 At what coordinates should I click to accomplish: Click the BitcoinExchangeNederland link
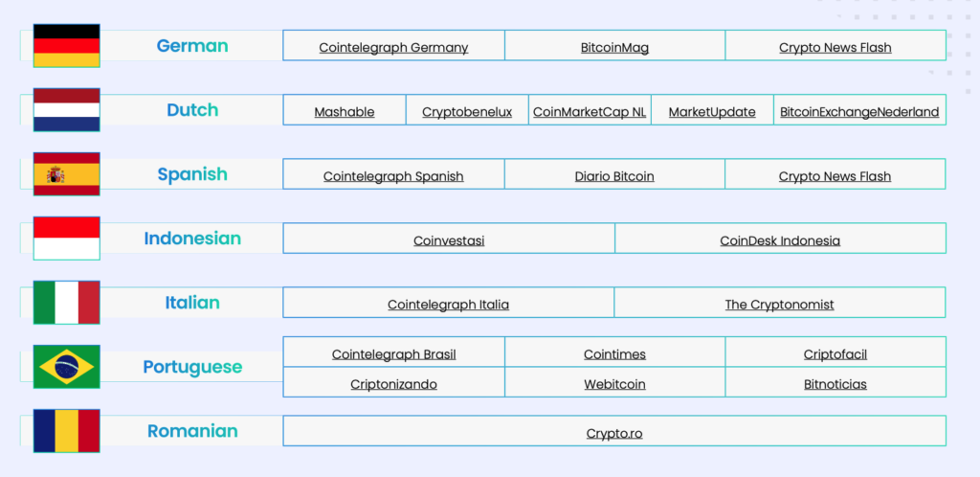click(x=859, y=112)
